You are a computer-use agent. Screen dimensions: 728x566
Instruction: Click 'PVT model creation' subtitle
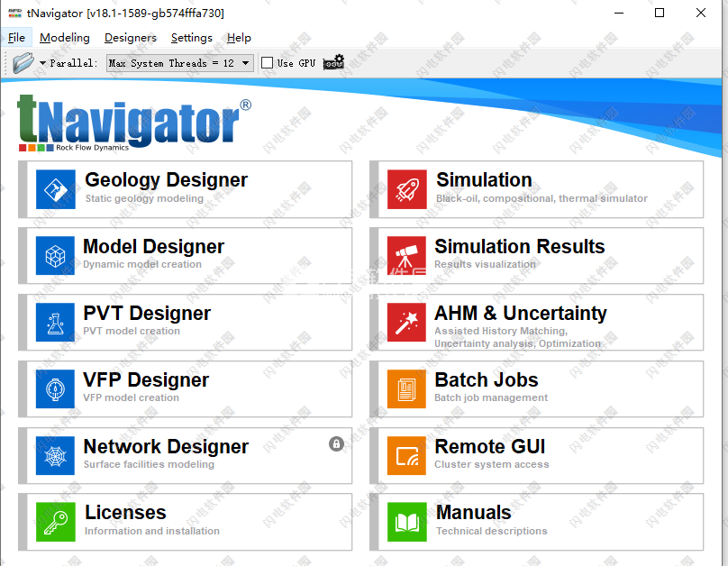(132, 331)
